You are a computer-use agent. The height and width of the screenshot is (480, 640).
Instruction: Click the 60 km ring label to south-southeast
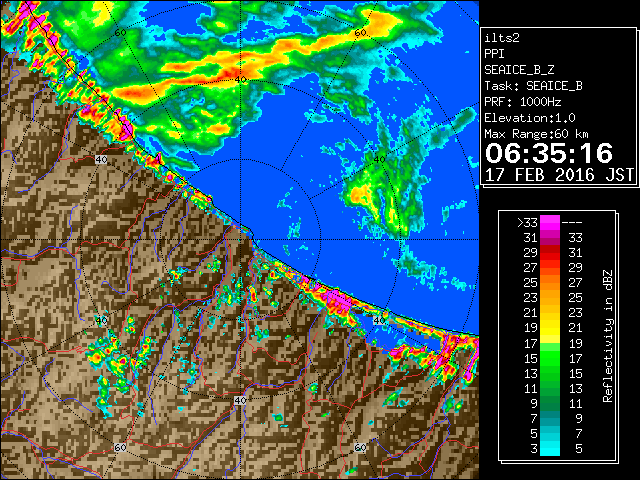coord(360,447)
